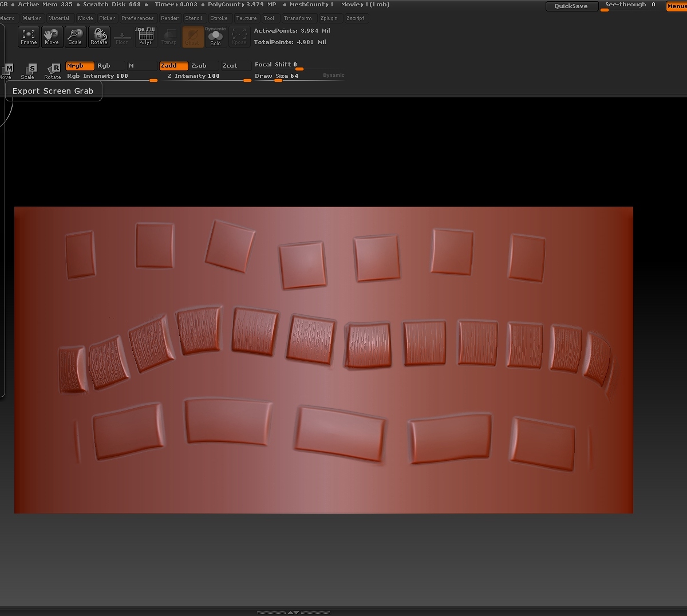Toggle the Zadd sculpt mode

pyautogui.click(x=173, y=66)
